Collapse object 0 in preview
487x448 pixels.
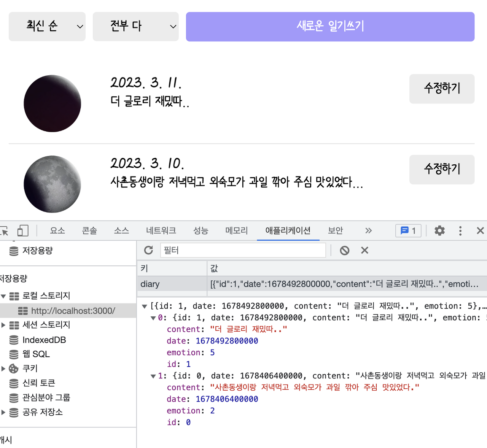tap(153, 318)
